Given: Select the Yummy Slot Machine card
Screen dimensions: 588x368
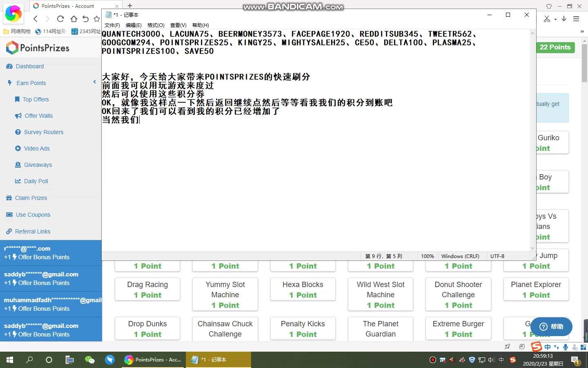Looking at the screenshot, I should [225, 294].
